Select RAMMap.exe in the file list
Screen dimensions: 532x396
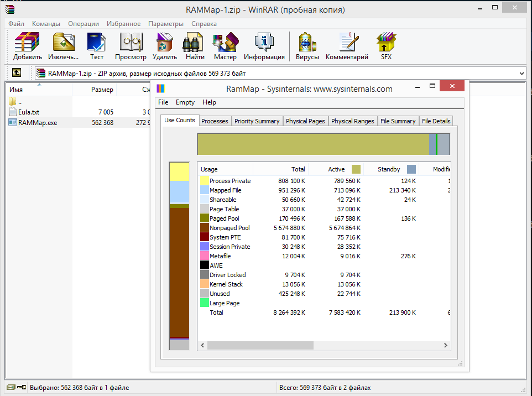37,122
